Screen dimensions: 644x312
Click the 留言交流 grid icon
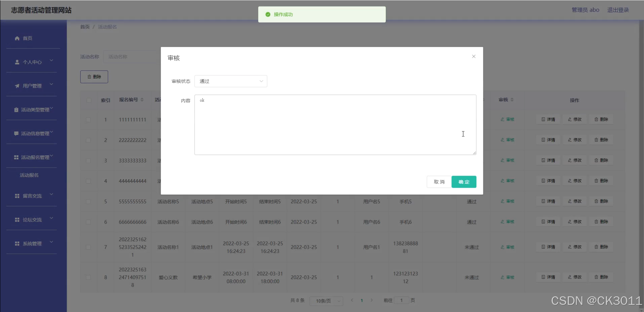tap(17, 196)
